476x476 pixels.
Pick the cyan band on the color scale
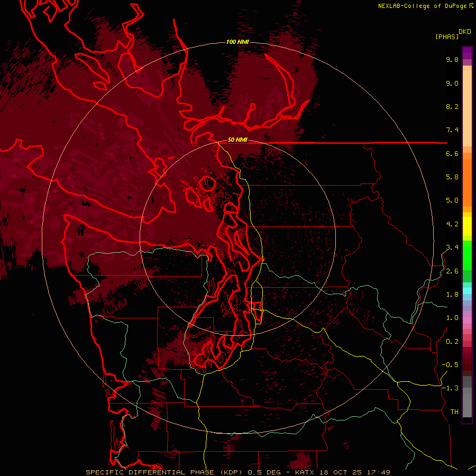(x=467, y=291)
